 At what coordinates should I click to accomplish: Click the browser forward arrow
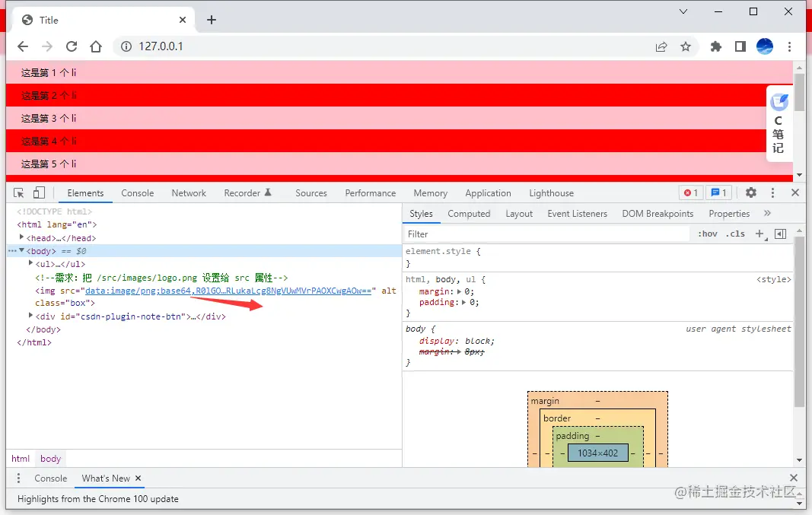pyautogui.click(x=47, y=46)
